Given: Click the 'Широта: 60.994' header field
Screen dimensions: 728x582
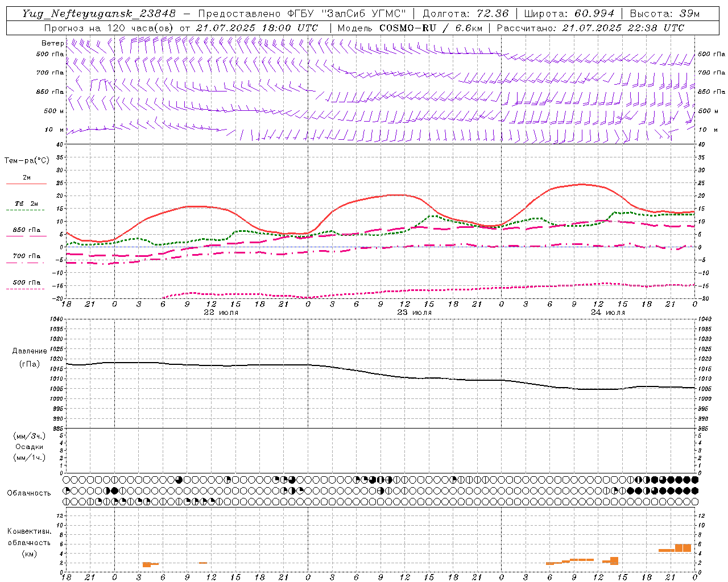Looking at the screenshot, I should click(569, 14).
